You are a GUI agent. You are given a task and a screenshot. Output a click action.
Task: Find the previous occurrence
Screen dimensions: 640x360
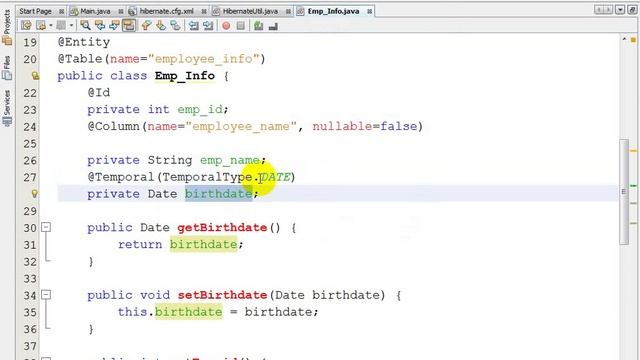pyautogui.click(x=100, y=26)
